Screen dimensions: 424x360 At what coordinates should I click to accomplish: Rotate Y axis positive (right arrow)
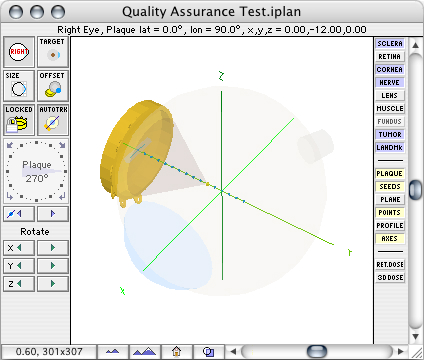[x=53, y=266]
